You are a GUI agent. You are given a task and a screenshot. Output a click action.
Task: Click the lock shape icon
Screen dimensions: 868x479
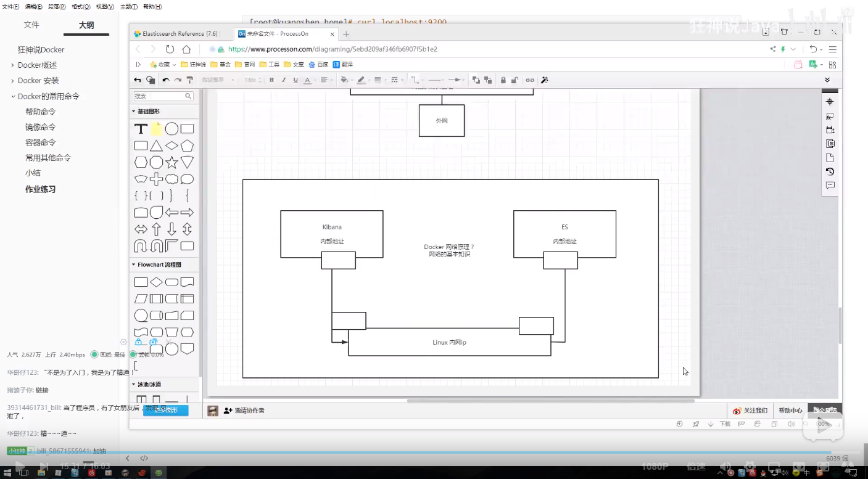(503, 80)
